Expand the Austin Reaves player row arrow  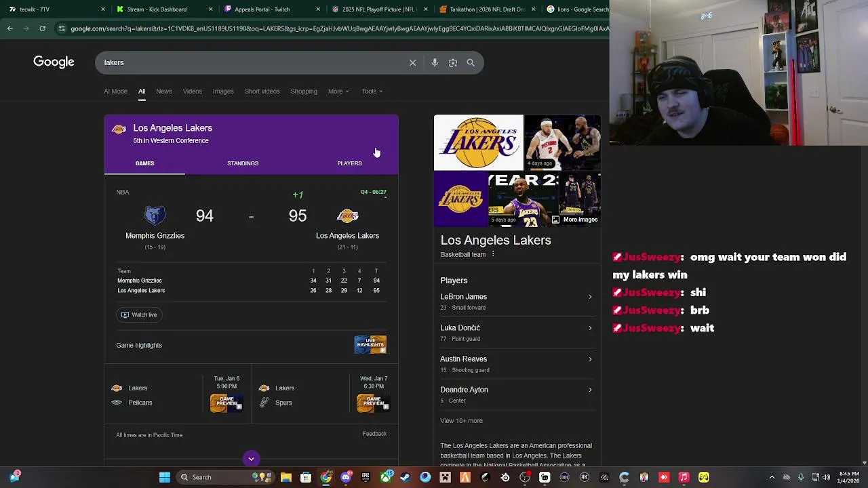point(590,359)
